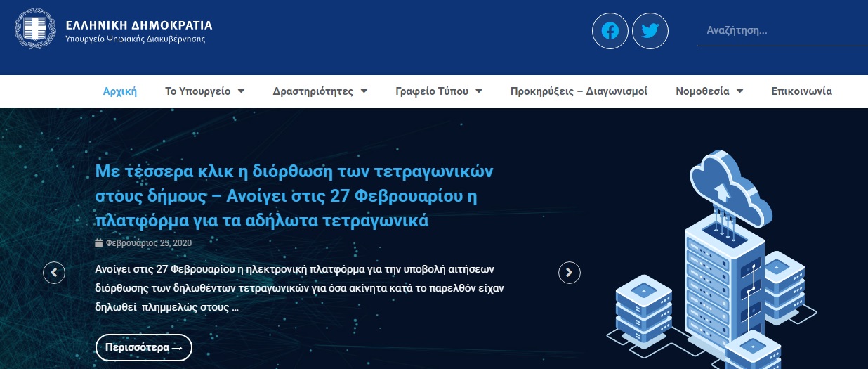Viewport: 868px width, 369px height.
Task: Expand the Δραστηριότητες dropdown menu
Action: pyautogui.click(x=320, y=91)
